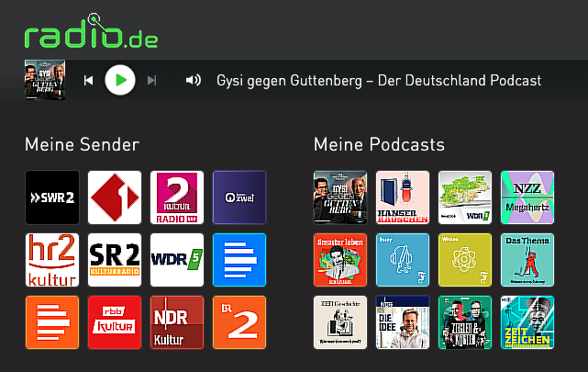Select the SWR2 station tile
Screen dimensions: 588x372
[52, 197]
